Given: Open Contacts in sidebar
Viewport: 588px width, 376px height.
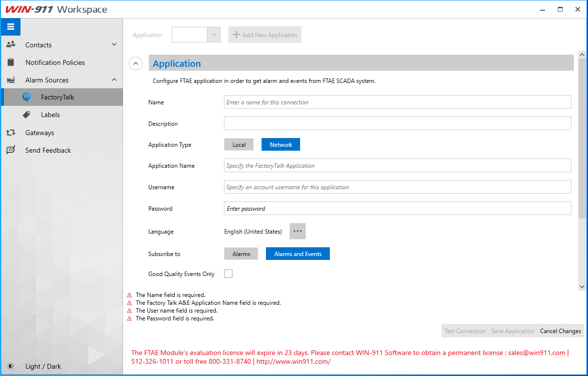Looking at the screenshot, I should [x=61, y=45].
